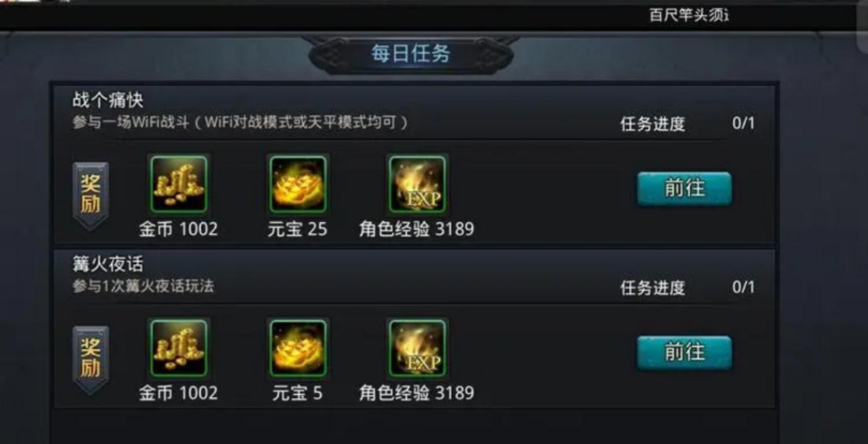868x444 pixels.
Task: Click 参与1次篝火夜话玩法 description text
Action: 143,286
